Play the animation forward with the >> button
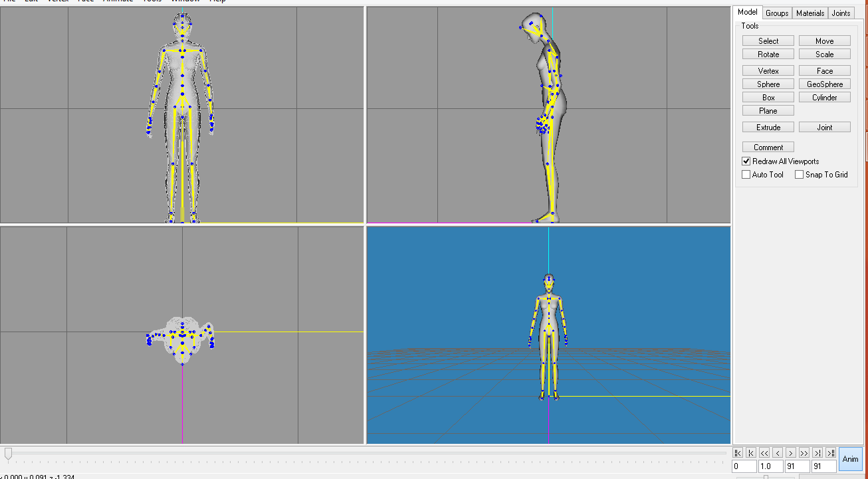The height and width of the screenshot is (479, 868). click(x=804, y=452)
